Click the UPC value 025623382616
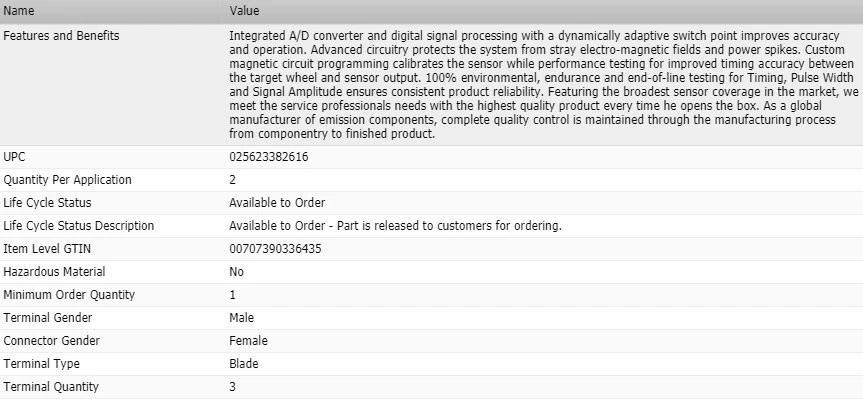This screenshot has width=863, height=413. pyautogui.click(x=268, y=157)
